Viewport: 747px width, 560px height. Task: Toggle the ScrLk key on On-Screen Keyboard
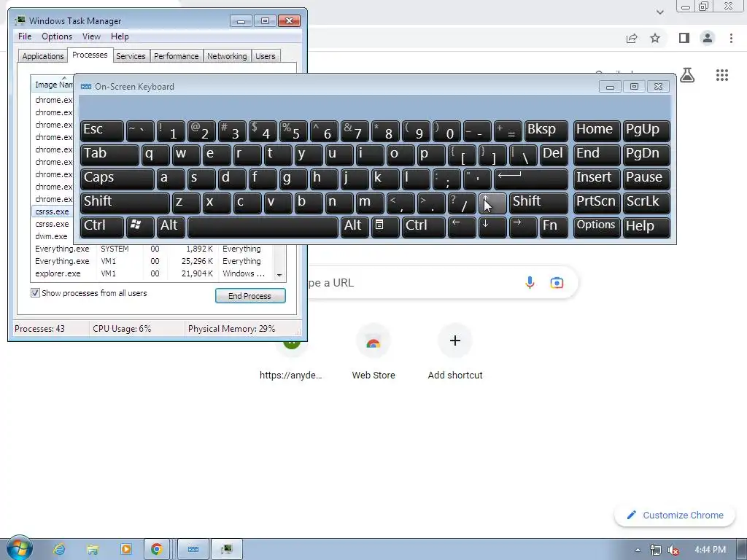click(x=646, y=203)
